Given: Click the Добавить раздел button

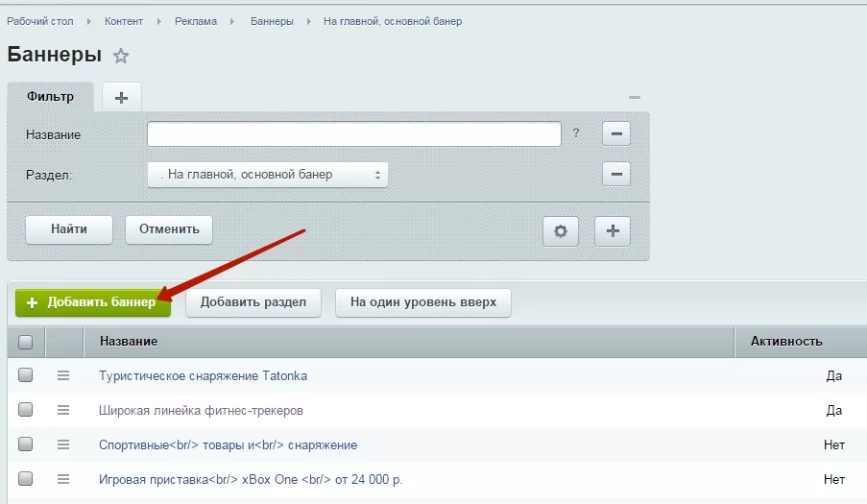Looking at the screenshot, I should point(253,302).
